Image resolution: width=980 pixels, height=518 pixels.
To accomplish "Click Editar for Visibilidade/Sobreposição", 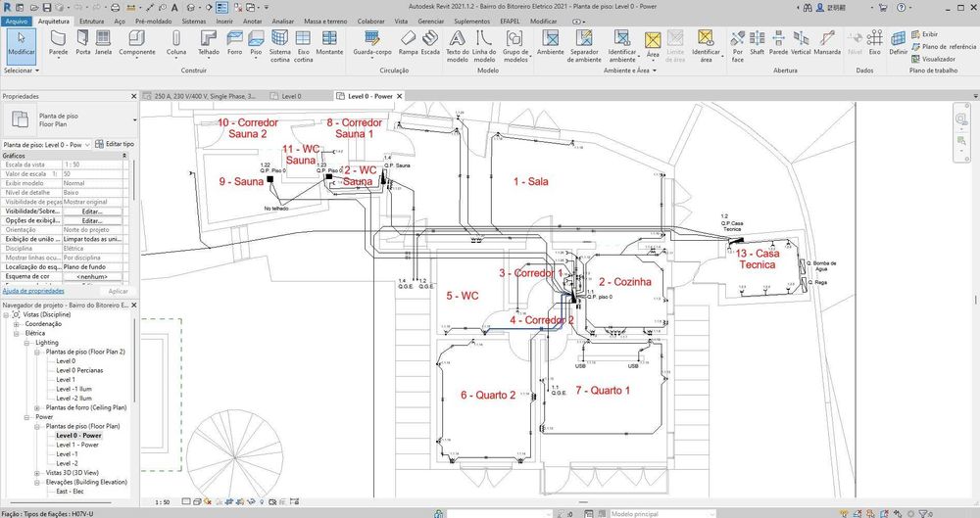I will (x=92, y=211).
